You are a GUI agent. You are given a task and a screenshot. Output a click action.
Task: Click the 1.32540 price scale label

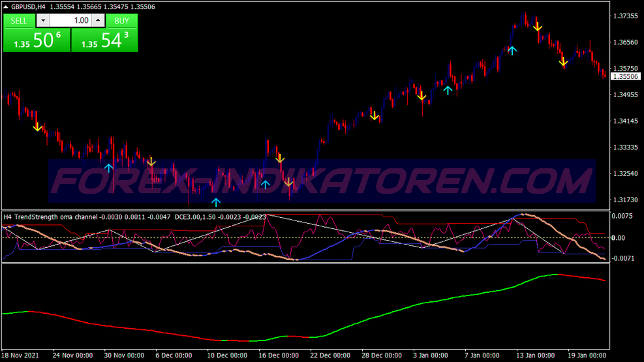pyautogui.click(x=626, y=173)
